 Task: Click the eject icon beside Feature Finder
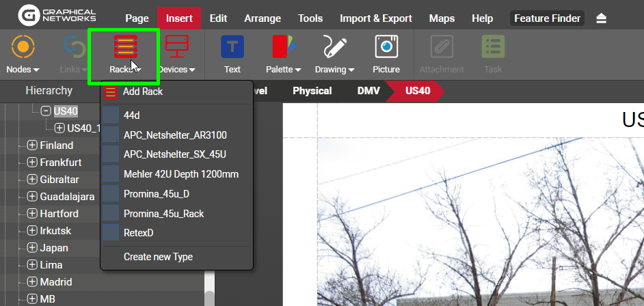click(x=601, y=18)
